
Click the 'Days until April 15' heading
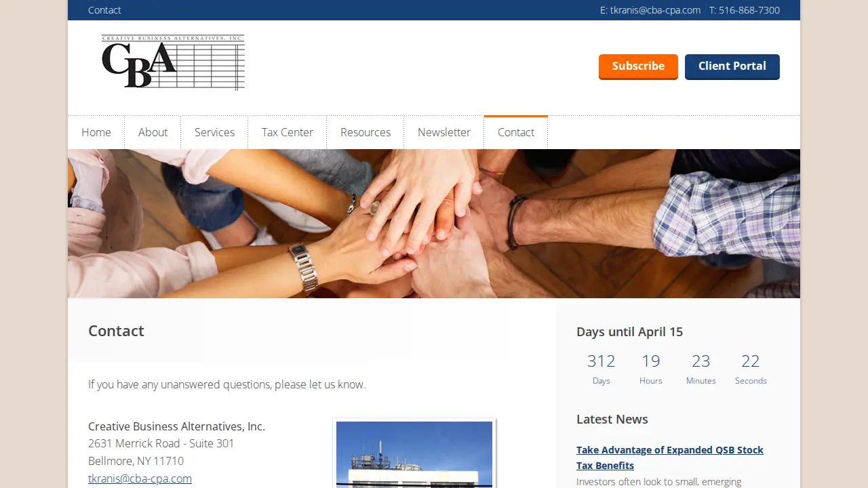click(x=629, y=331)
